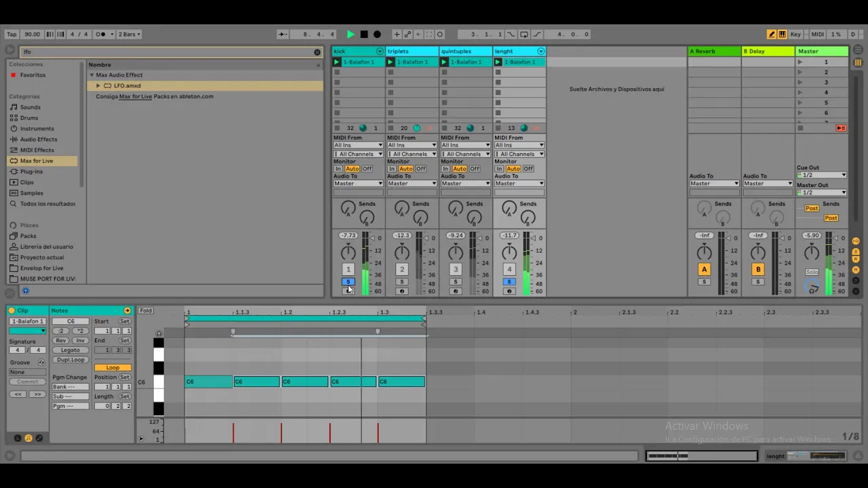Launch the quintuples track Balafon clip
The image size is (868, 488).
[x=444, y=62]
